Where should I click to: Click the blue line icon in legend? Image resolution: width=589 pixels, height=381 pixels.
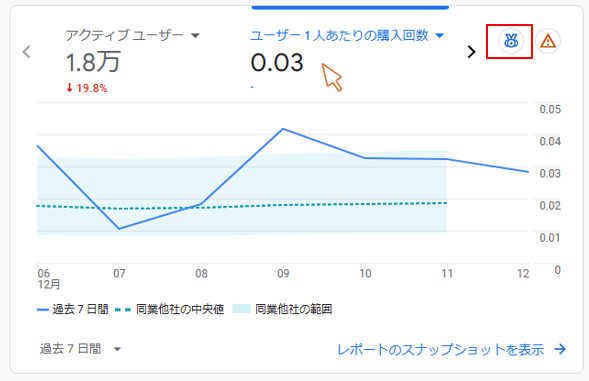43,310
